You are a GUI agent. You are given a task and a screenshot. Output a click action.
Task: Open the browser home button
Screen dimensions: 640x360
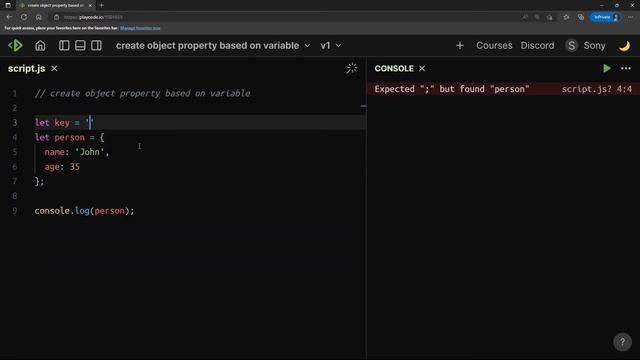click(x=38, y=17)
